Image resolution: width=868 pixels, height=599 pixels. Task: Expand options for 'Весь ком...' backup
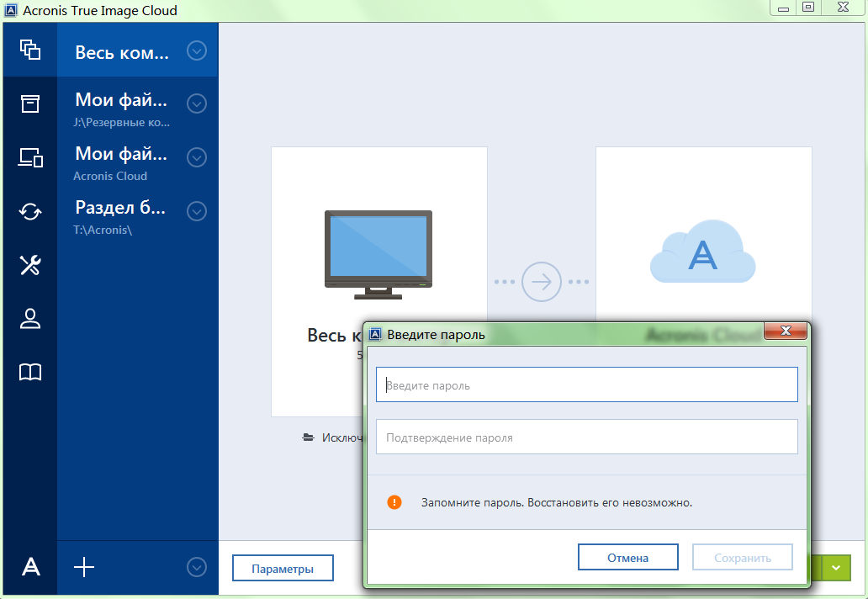[197, 51]
